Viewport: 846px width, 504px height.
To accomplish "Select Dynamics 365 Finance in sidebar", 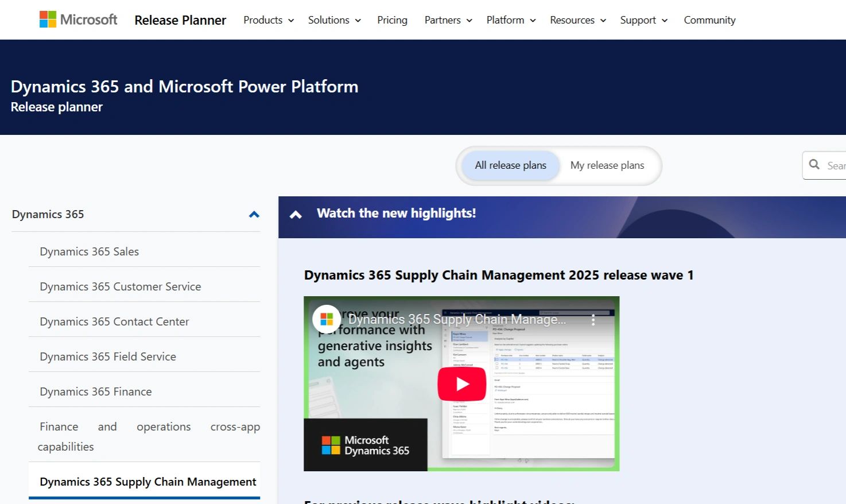I will tap(96, 391).
